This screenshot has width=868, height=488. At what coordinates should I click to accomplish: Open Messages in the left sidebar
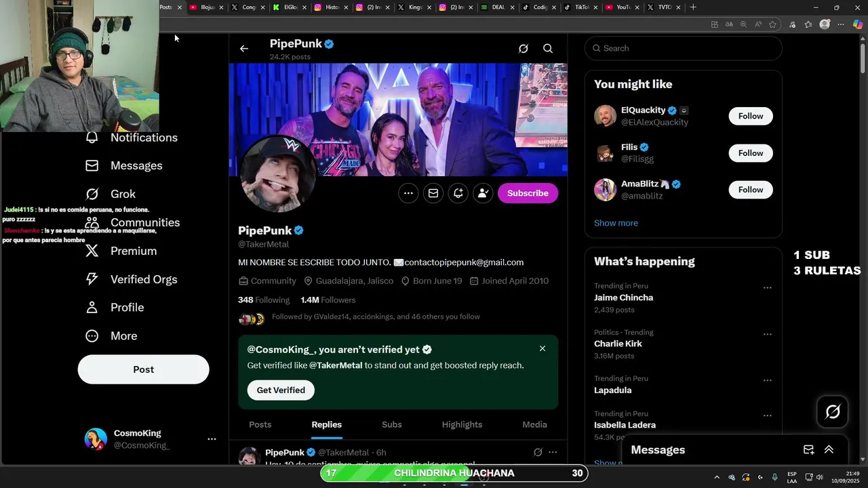point(124,166)
